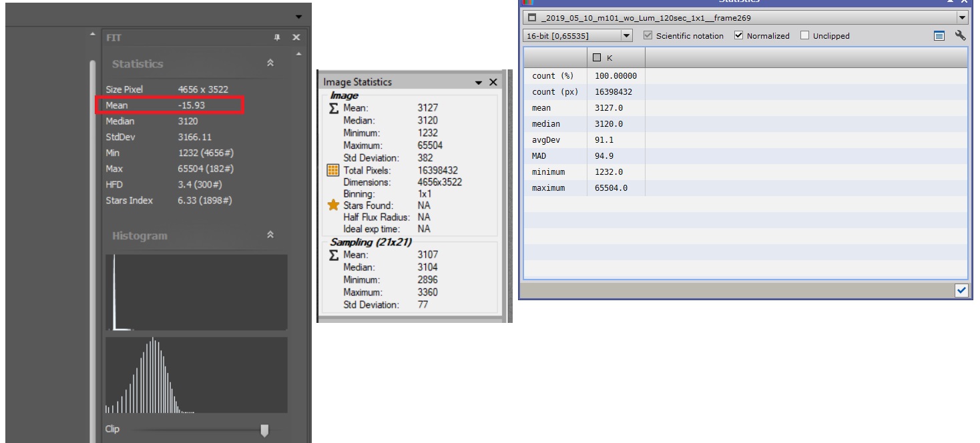Select the Max value 65504 (182#)
The image size is (980, 443).
(206, 169)
